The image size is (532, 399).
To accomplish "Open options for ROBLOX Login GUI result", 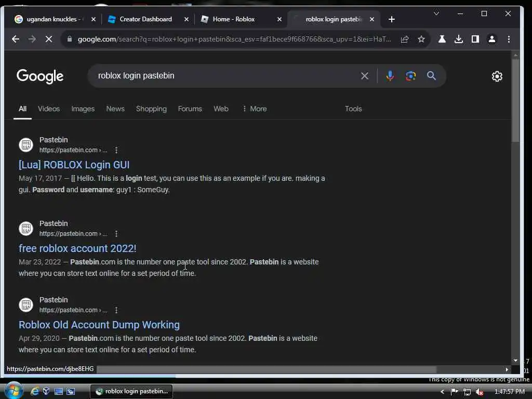I will 116,150.
